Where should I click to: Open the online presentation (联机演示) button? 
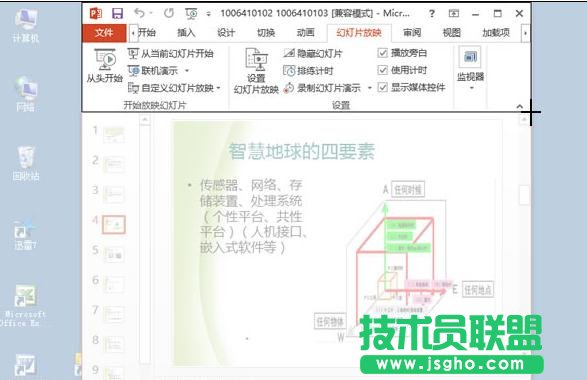(x=153, y=71)
